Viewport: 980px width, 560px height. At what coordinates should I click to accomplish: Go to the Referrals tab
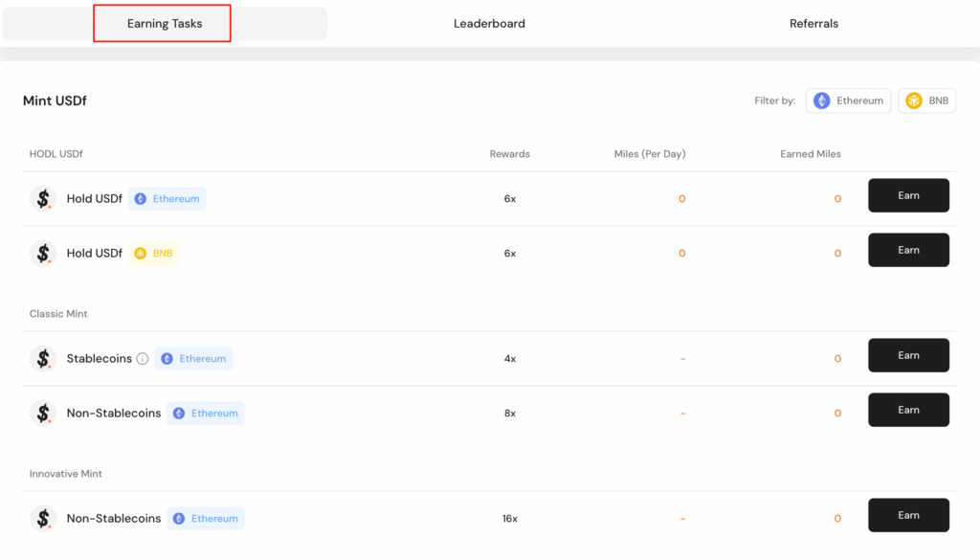tap(813, 24)
